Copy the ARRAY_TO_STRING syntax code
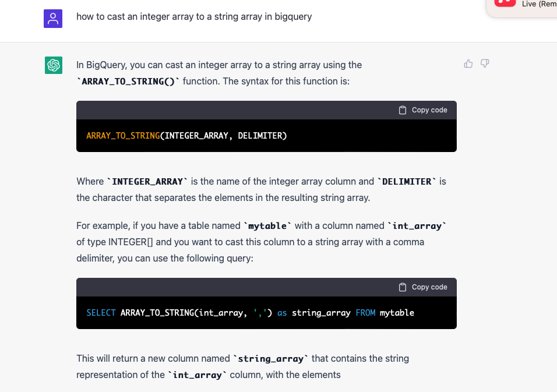Screen dimensions: 557x392 tap(422, 110)
